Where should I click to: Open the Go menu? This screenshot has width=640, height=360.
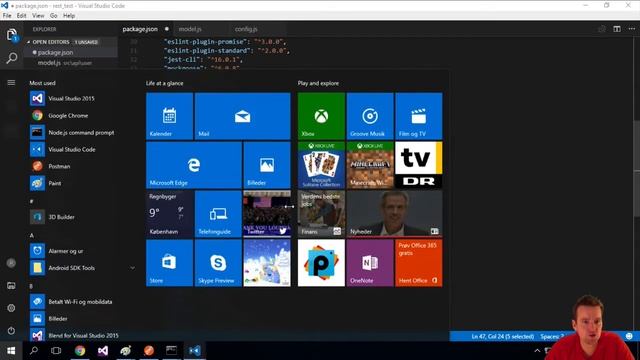pos(53,16)
